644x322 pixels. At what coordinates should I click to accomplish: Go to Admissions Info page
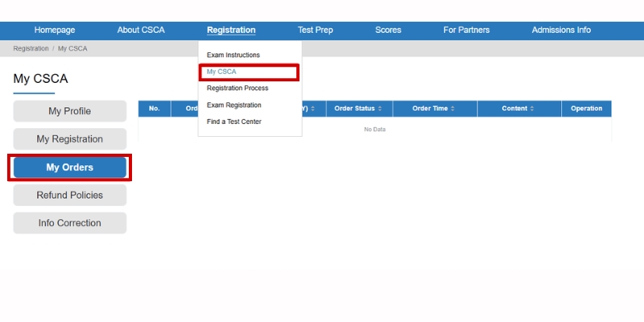[x=561, y=30]
